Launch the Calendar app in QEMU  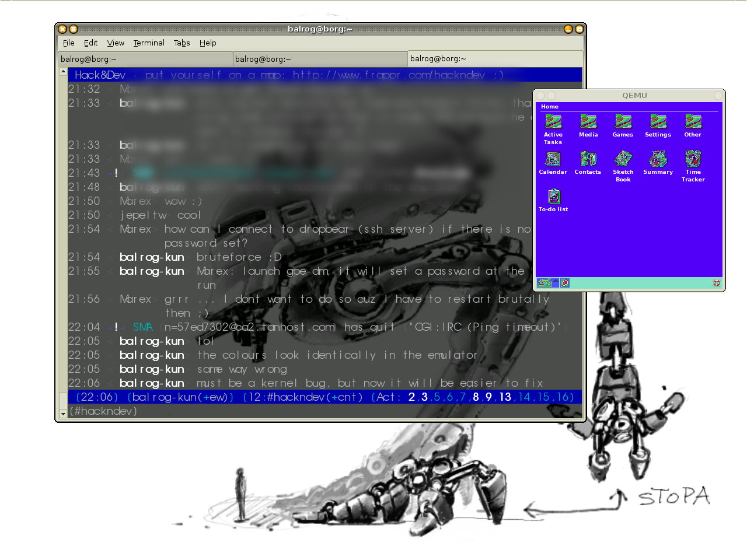click(553, 163)
